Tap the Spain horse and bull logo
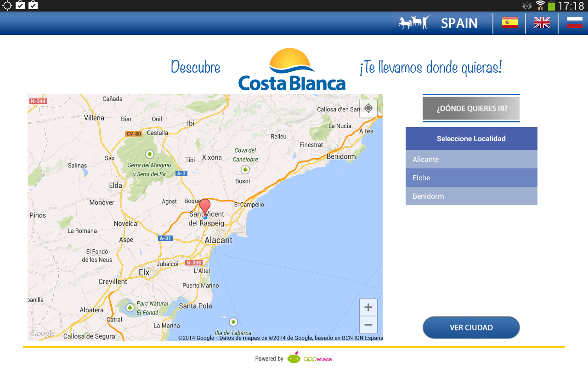 pos(414,23)
